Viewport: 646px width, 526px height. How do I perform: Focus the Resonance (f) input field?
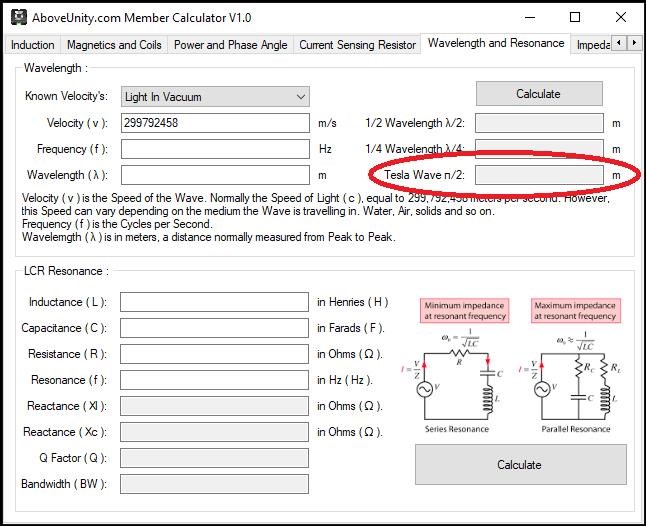click(214, 380)
